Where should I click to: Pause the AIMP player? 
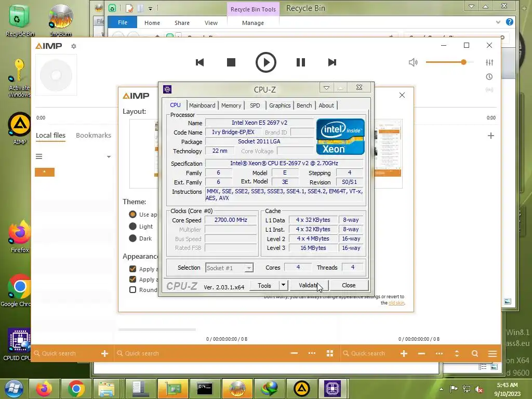click(x=301, y=62)
